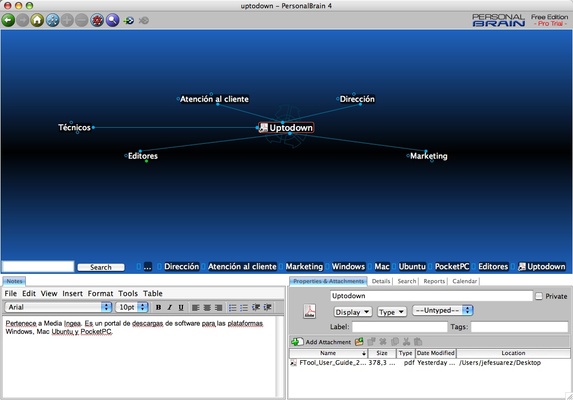Screen dimensions: 573x400
Task: Click the Tags input field
Action: tap(519, 327)
